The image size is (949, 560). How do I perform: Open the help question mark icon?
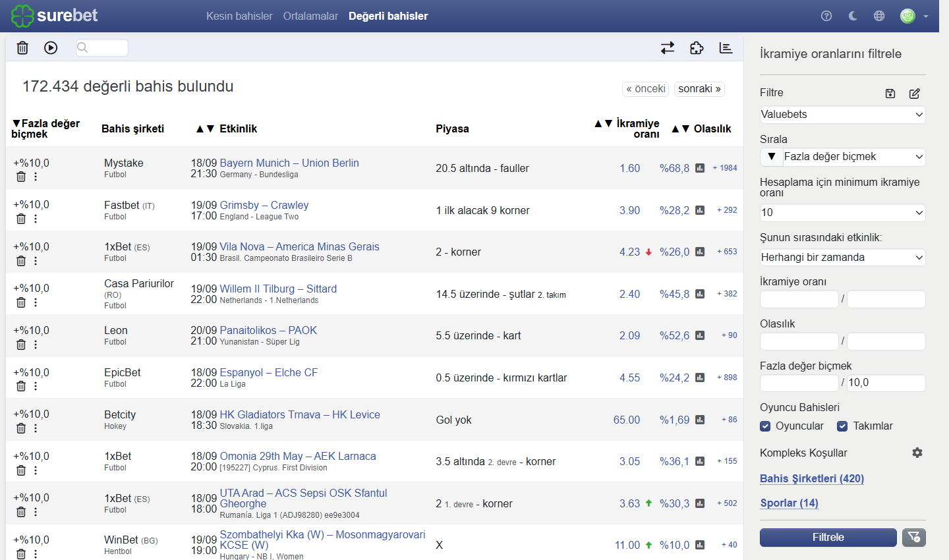pos(826,16)
